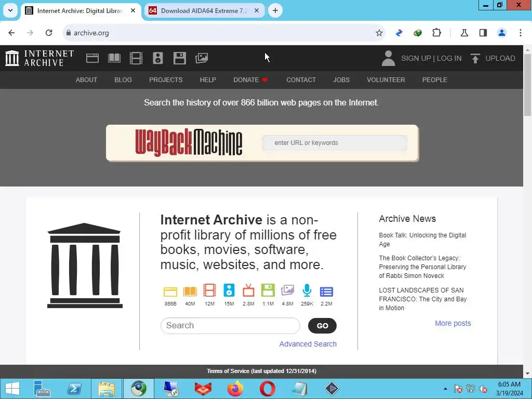Screen dimensions: 532x399
Task: Open the VOLUNTEER menu item
Action: point(386,79)
